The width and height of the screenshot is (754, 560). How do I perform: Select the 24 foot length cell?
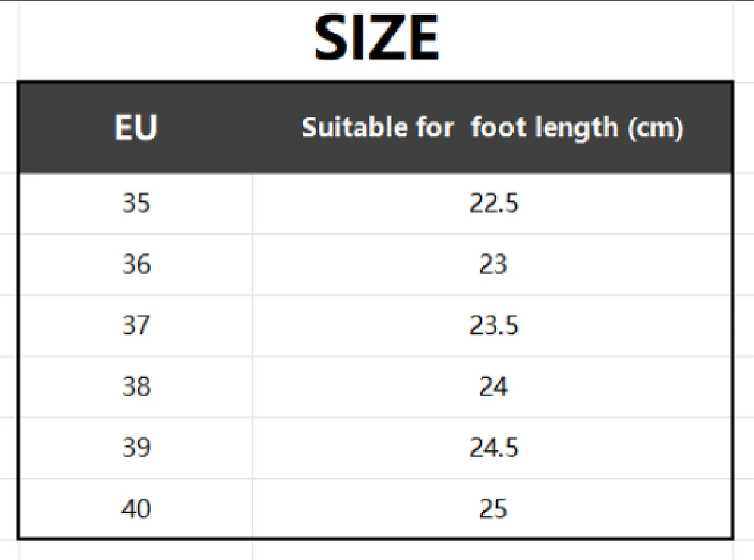click(x=494, y=386)
